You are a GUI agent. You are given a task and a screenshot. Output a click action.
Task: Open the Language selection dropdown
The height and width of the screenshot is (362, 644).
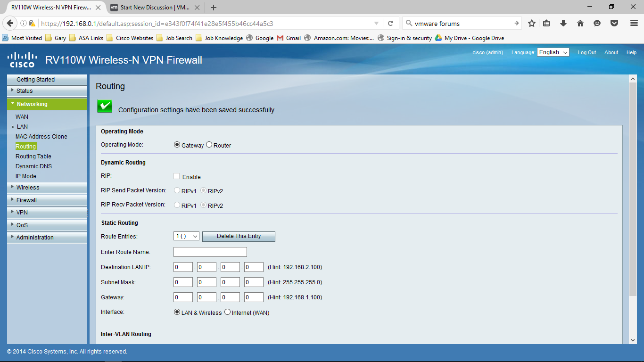(553, 52)
